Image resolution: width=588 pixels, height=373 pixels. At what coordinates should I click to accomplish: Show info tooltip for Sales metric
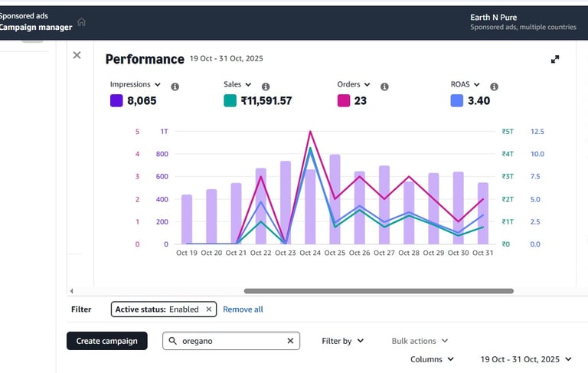click(266, 87)
